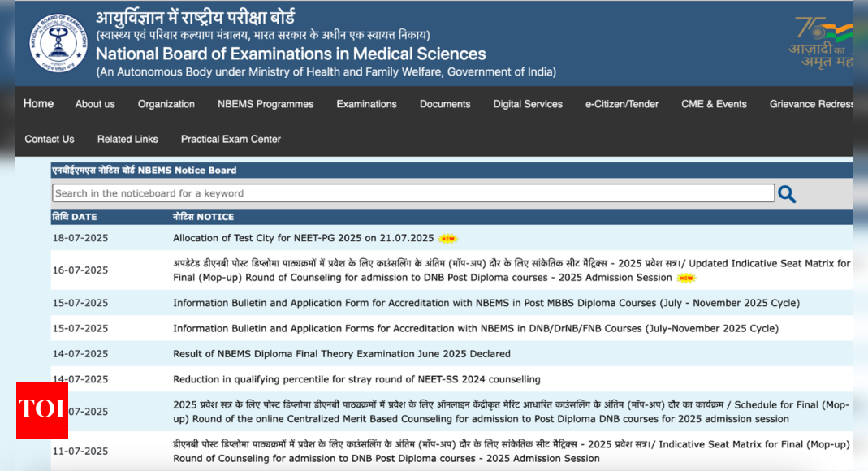Open CME & Events menu

(714, 104)
